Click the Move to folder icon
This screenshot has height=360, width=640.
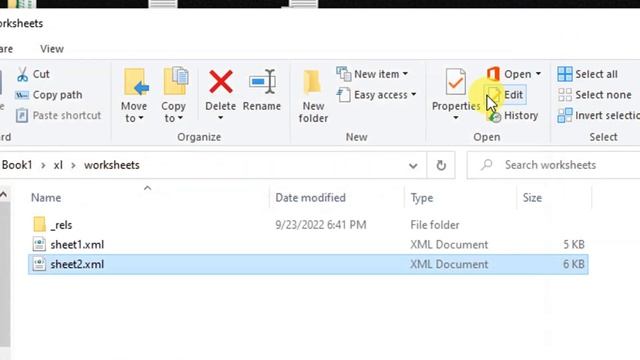click(x=136, y=82)
